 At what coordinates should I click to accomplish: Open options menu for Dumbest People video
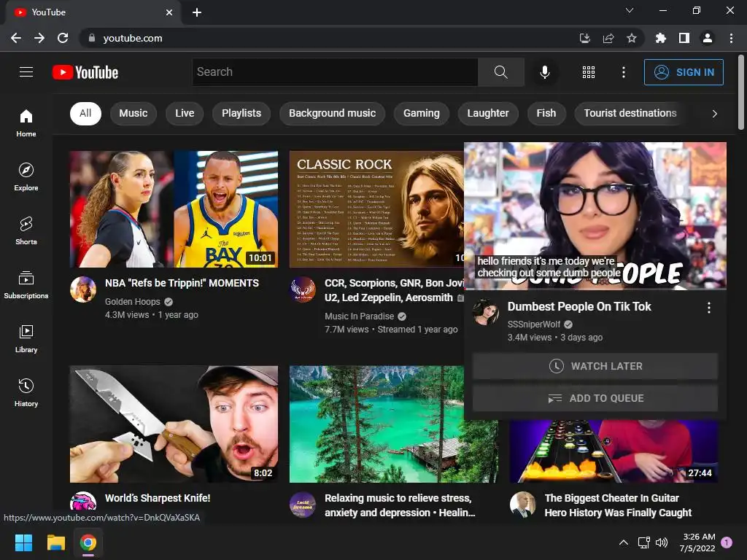pos(709,308)
